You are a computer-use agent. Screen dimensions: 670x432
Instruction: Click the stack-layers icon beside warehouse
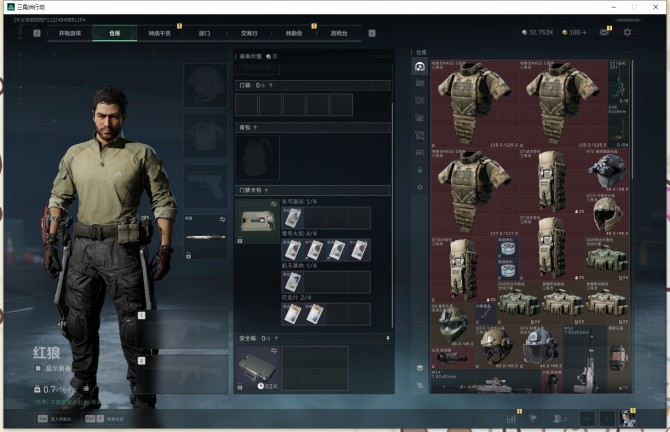420,368
